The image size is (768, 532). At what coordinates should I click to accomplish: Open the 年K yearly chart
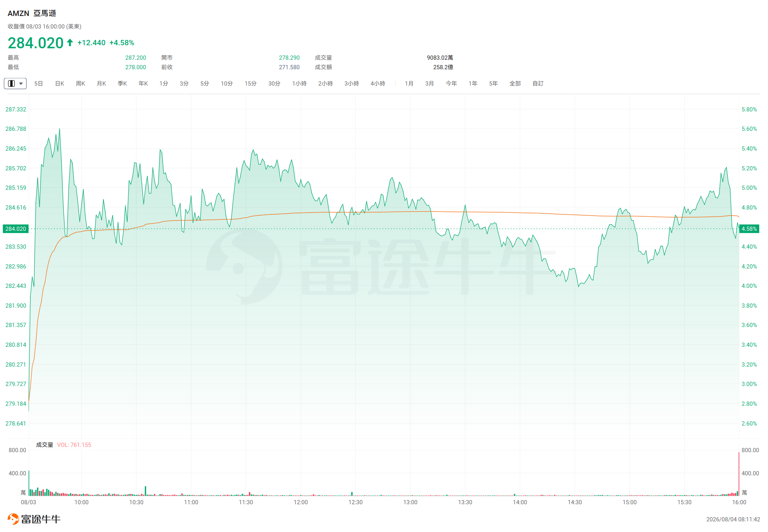[x=143, y=83]
